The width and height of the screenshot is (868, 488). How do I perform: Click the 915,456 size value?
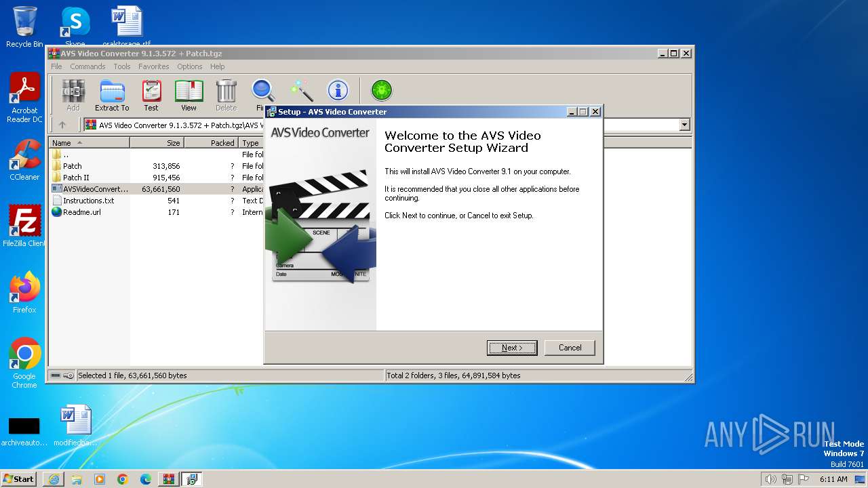[x=166, y=178]
